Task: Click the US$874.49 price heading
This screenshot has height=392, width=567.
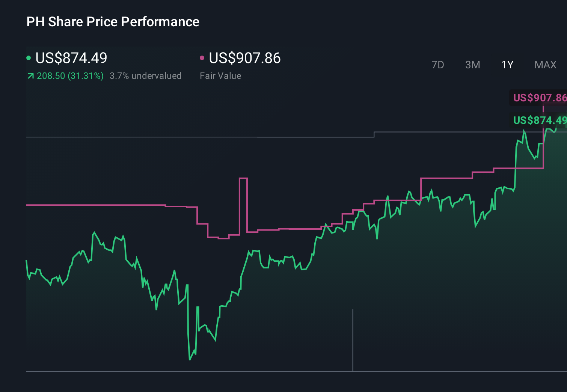Action: (x=71, y=58)
